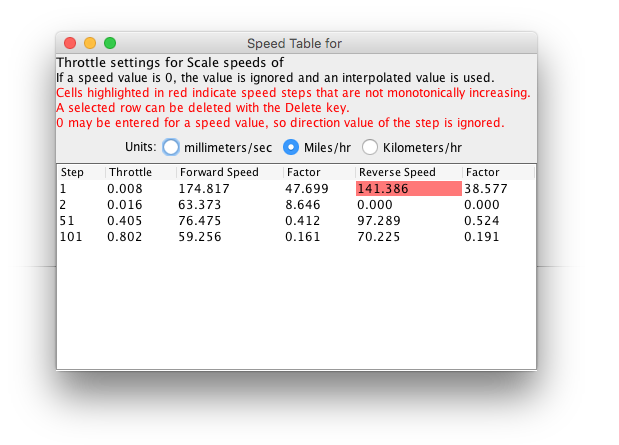619x445 pixels.
Task: Select the row for step 2
Action: point(296,205)
